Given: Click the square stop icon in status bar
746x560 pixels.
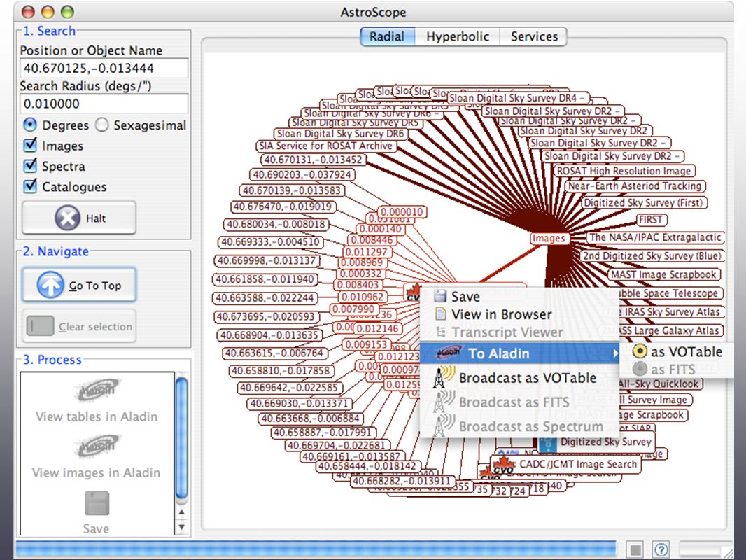Looking at the screenshot, I should tap(635, 550).
